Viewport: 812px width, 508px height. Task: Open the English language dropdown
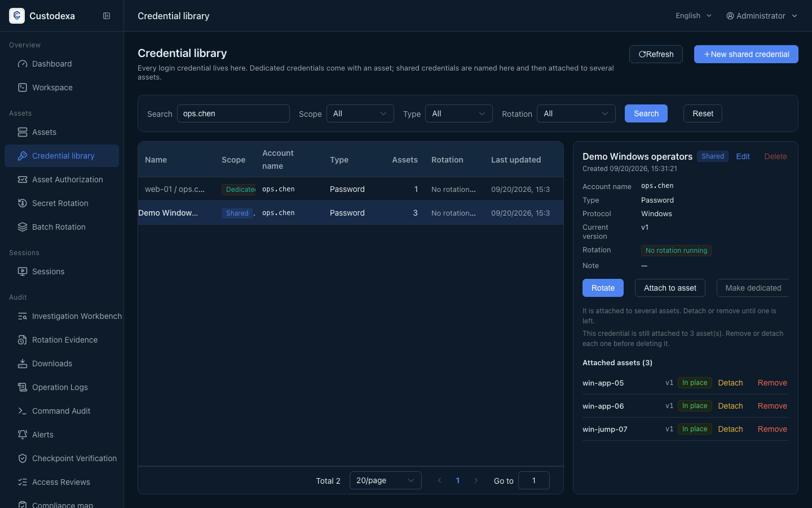(x=694, y=16)
